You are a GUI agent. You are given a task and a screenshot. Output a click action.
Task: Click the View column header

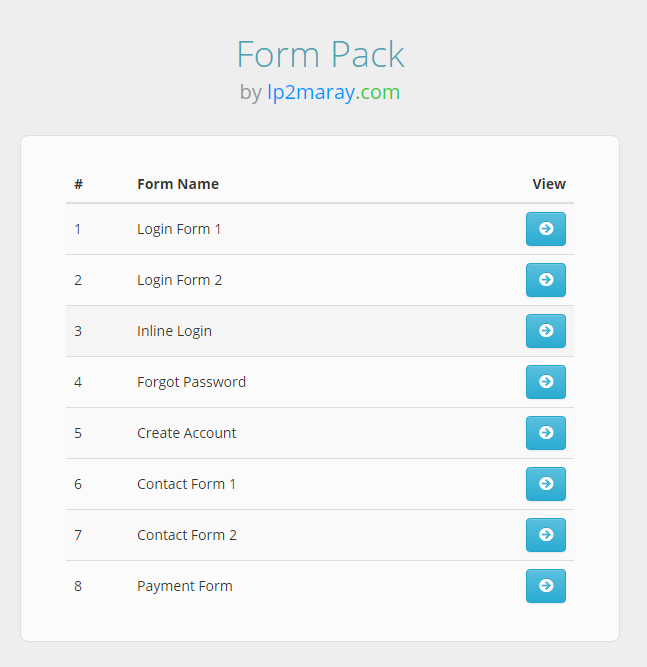click(x=549, y=184)
